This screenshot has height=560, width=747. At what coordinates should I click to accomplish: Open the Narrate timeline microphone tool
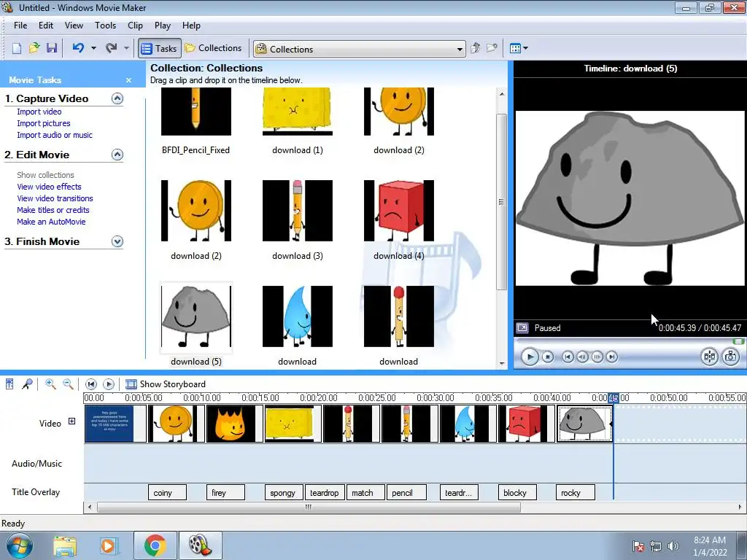pos(27,384)
